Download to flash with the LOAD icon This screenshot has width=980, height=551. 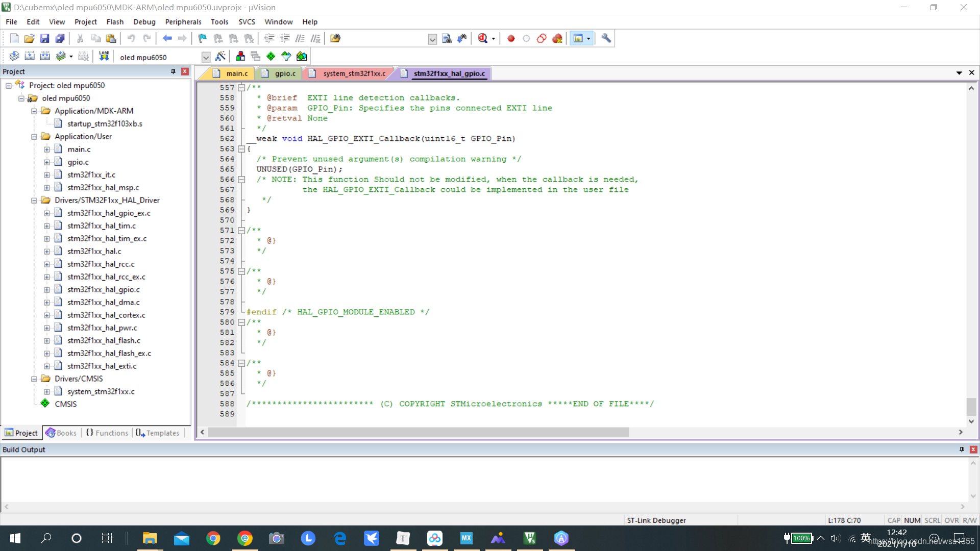click(104, 56)
